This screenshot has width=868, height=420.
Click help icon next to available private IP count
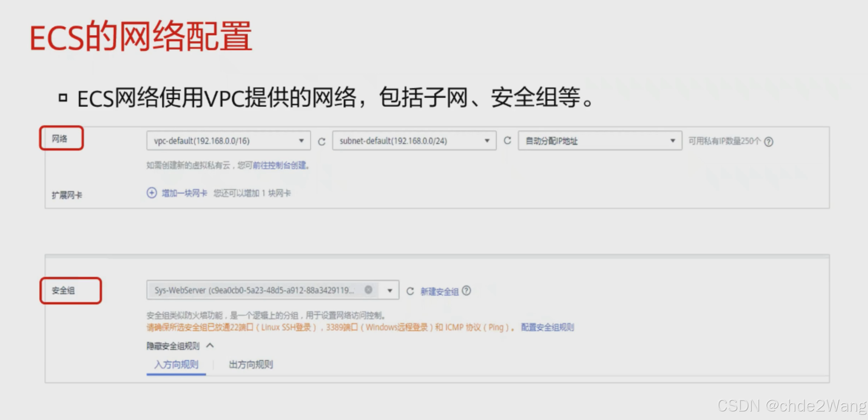tap(769, 142)
